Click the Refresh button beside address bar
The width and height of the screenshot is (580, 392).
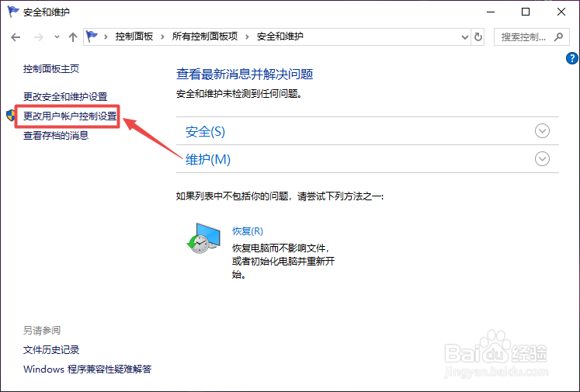tap(478, 37)
